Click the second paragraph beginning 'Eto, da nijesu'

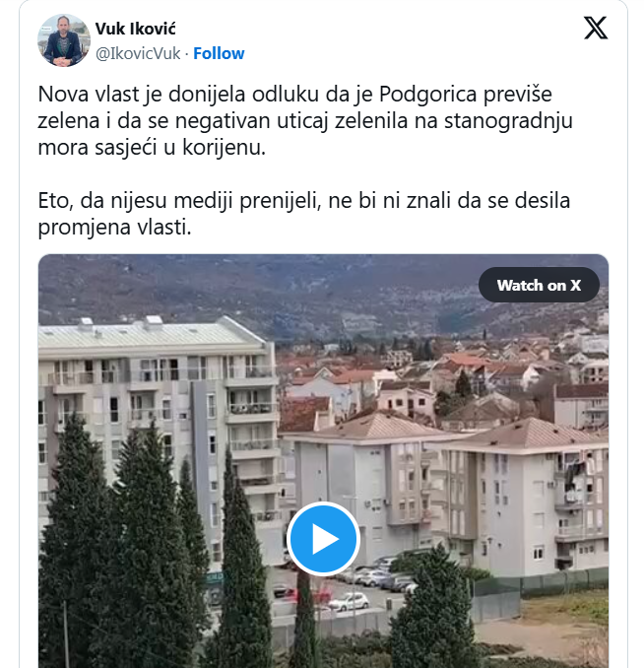pos(303,214)
